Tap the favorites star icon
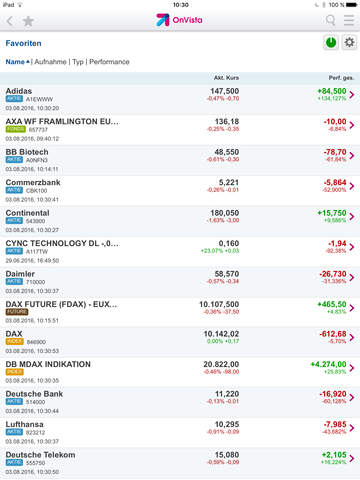Image resolution: width=360 pixels, height=480 pixels. point(28,21)
